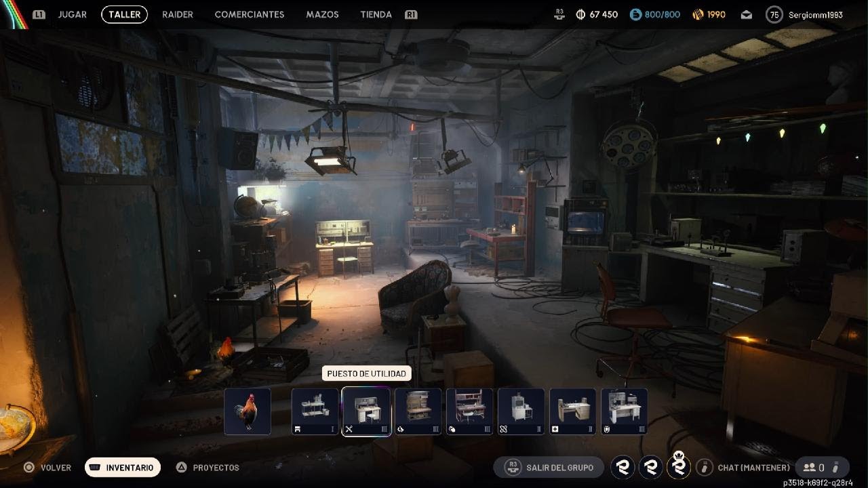Screen dimensions: 868x488
Task: Click Salir del Grupo button
Action: [548, 467]
